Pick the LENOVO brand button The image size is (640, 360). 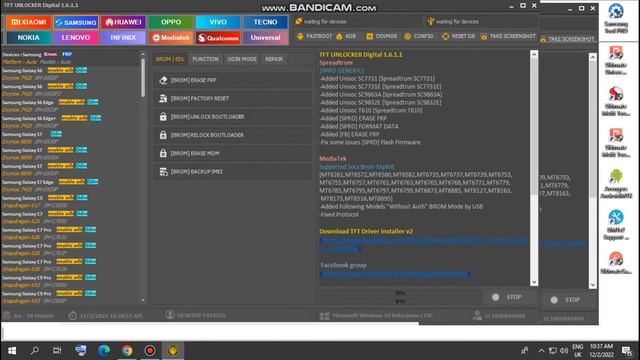(x=76, y=38)
